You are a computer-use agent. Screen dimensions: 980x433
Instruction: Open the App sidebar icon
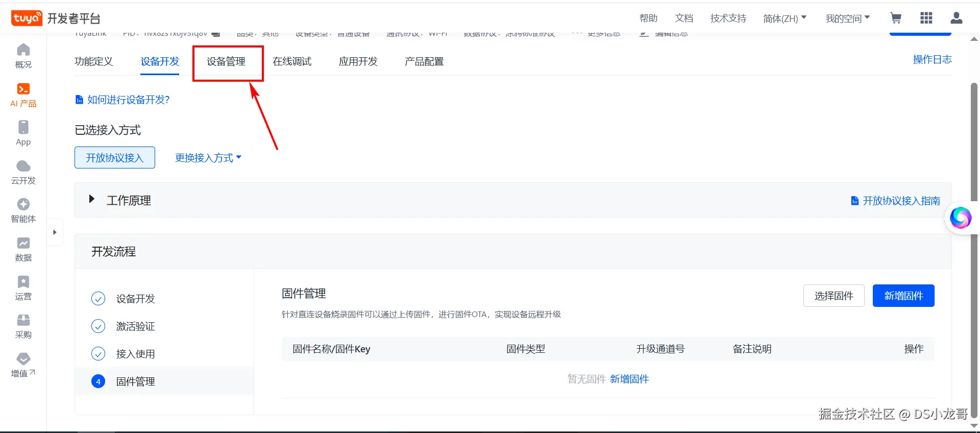click(x=23, y=127)
